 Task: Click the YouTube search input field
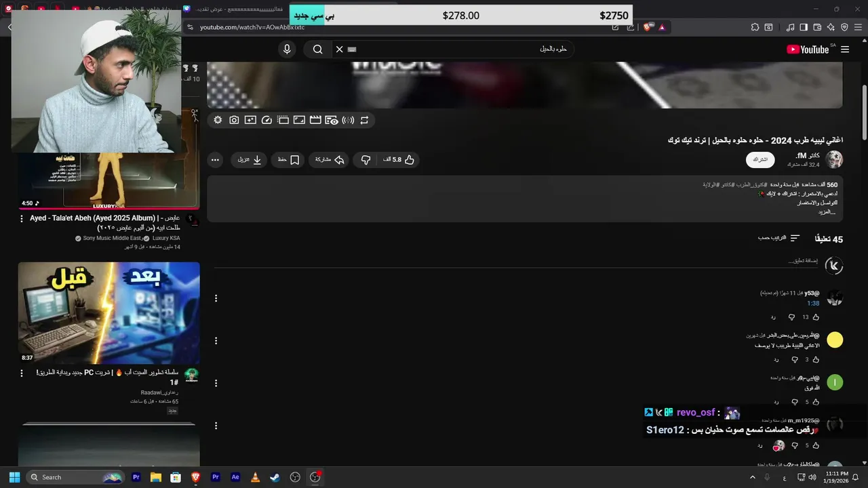pos(453,49)
